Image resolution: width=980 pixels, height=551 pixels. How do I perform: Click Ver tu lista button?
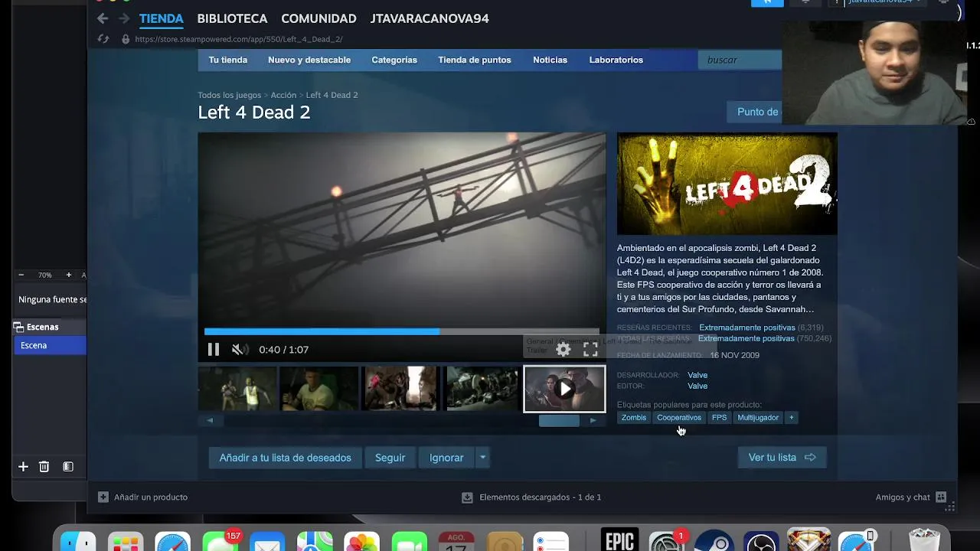point(782,458)
